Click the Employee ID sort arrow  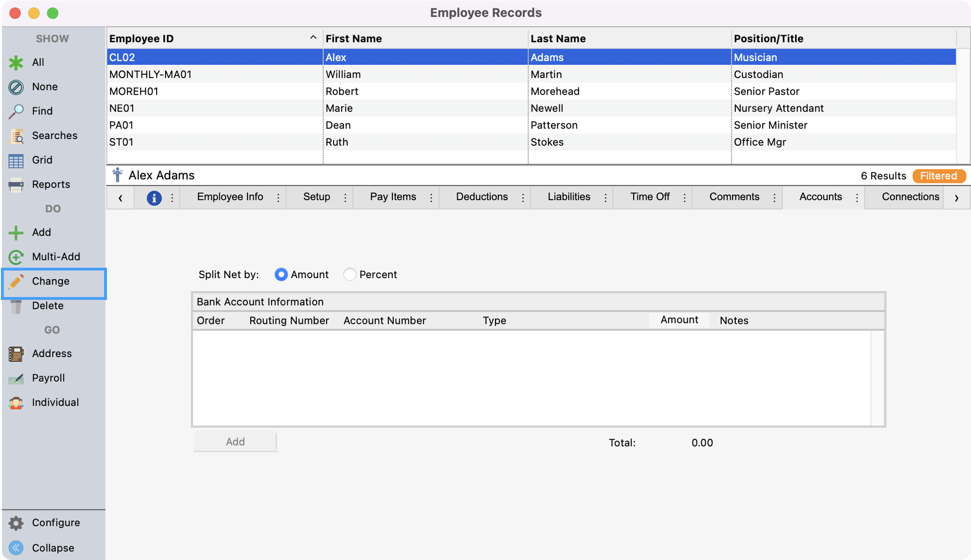coord(312,36)
